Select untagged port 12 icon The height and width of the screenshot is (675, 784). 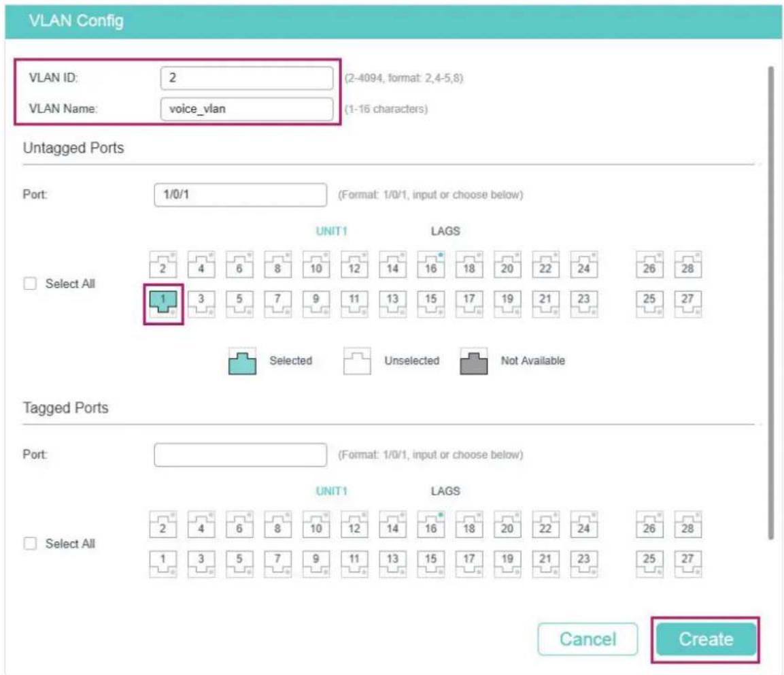[x=354, y=264]
